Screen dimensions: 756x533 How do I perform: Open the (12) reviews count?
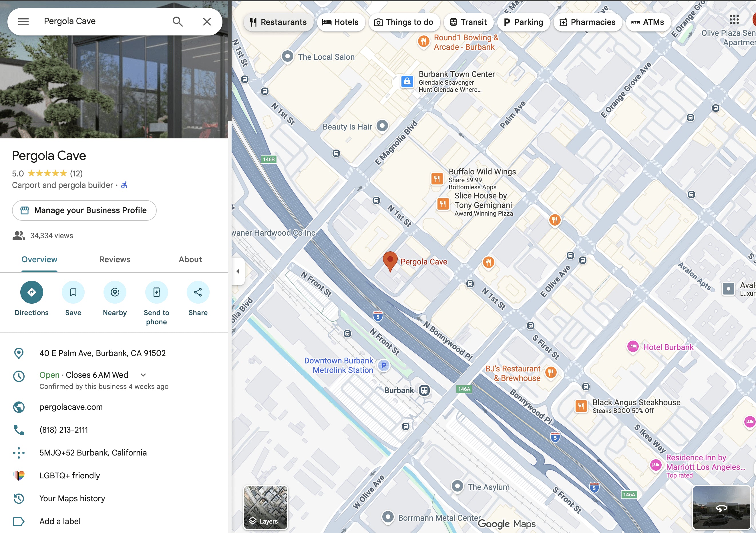pos(76,174)
